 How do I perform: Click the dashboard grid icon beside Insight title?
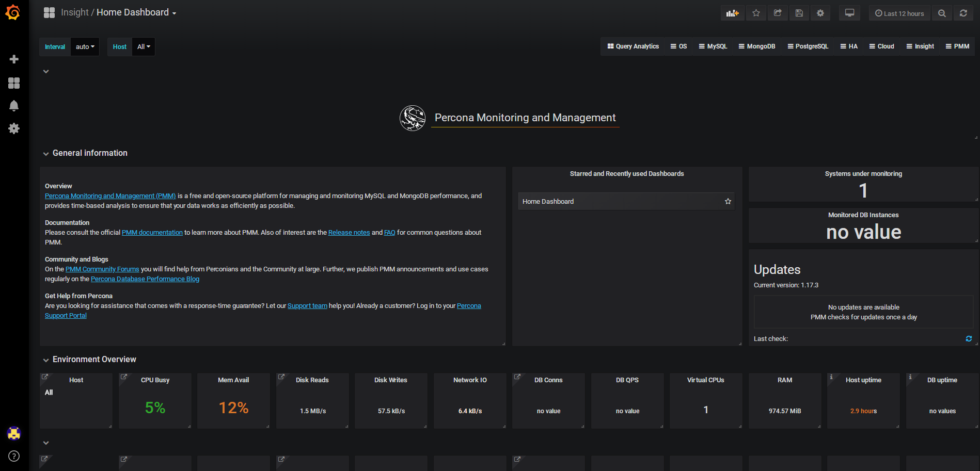click(x=49, y=13)
